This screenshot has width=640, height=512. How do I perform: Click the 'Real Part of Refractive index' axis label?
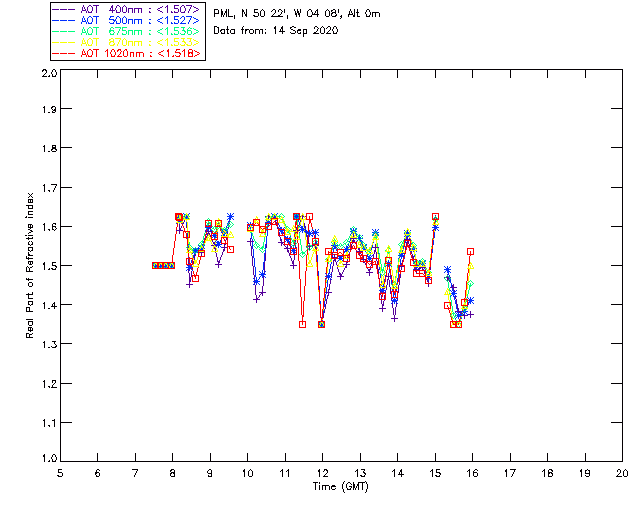click(30, 265)
